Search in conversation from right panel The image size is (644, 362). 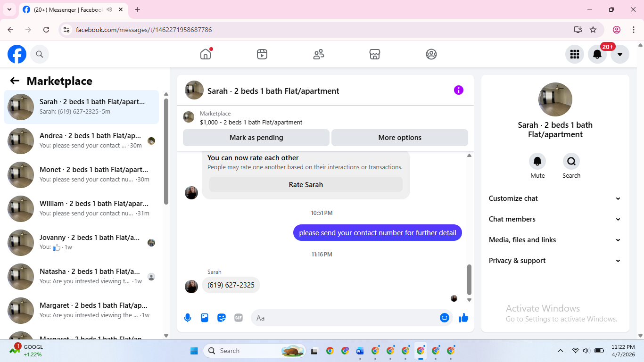point(571,161)
